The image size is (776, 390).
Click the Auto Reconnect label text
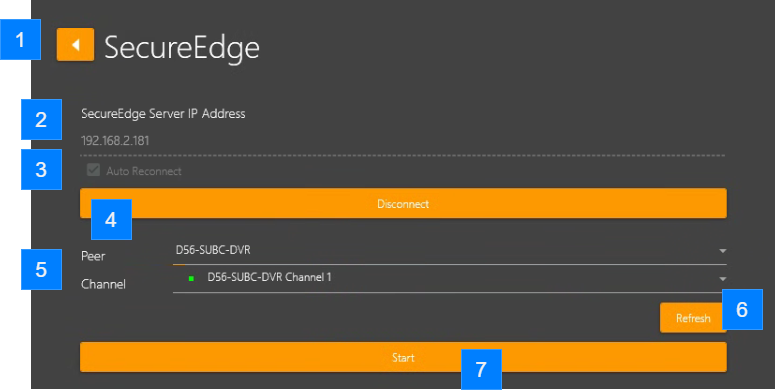[144, 171]
